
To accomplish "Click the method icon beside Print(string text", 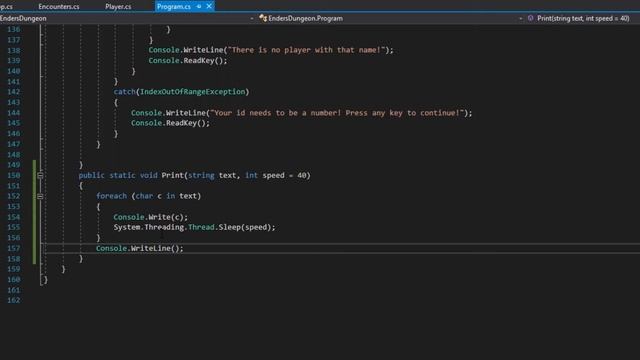I will tap(531, 18).
